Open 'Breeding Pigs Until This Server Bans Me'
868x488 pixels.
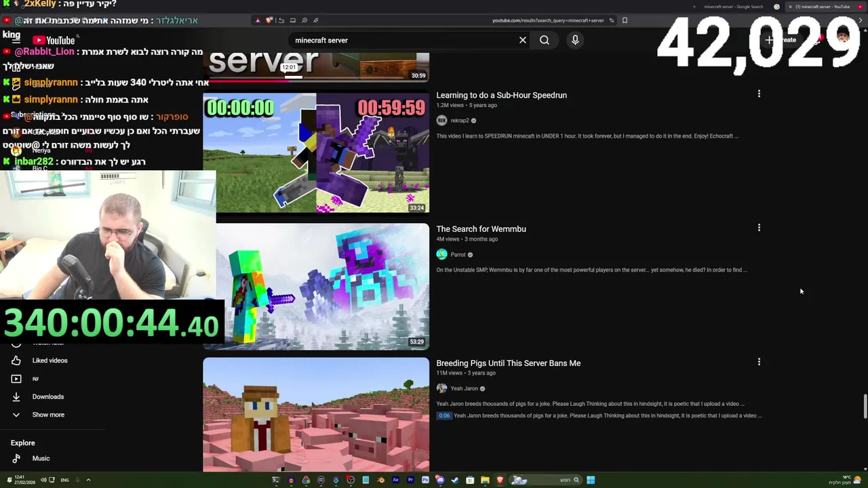[x=509, y=363]
